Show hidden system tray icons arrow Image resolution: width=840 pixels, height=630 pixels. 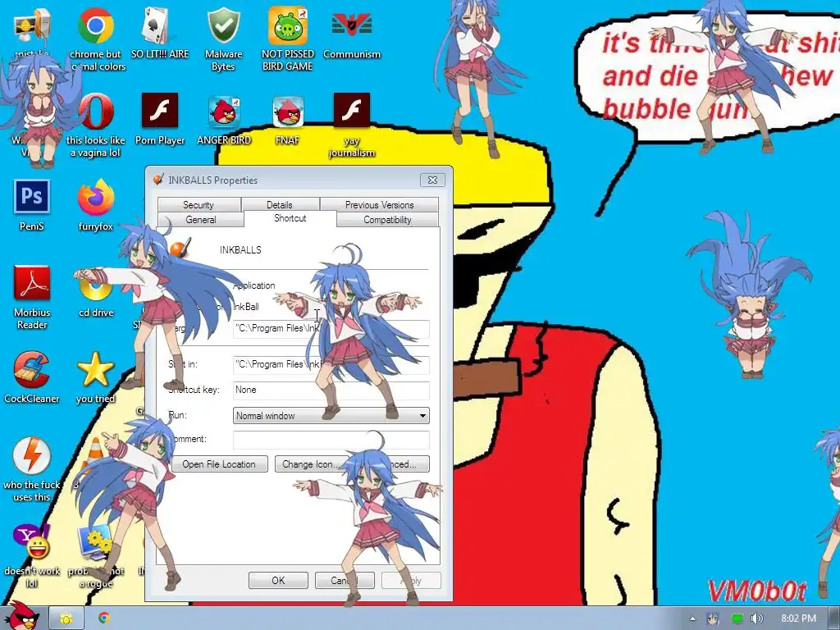692,619
